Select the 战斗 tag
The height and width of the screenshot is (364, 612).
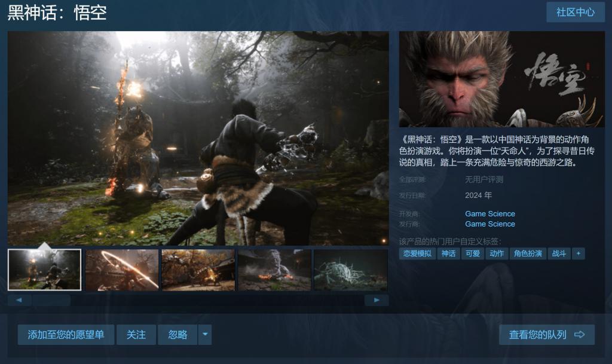559,253
